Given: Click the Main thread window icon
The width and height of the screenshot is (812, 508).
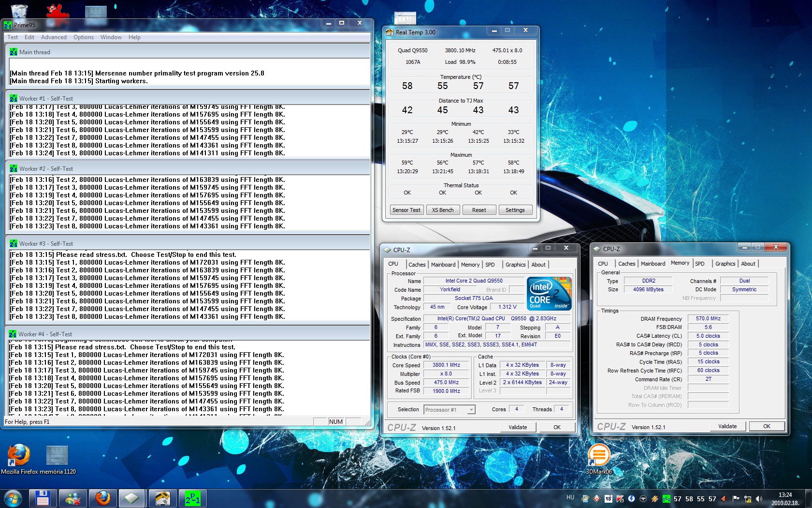Looking at the screenshot, I should pyautogui.click(x=14, y=52).
